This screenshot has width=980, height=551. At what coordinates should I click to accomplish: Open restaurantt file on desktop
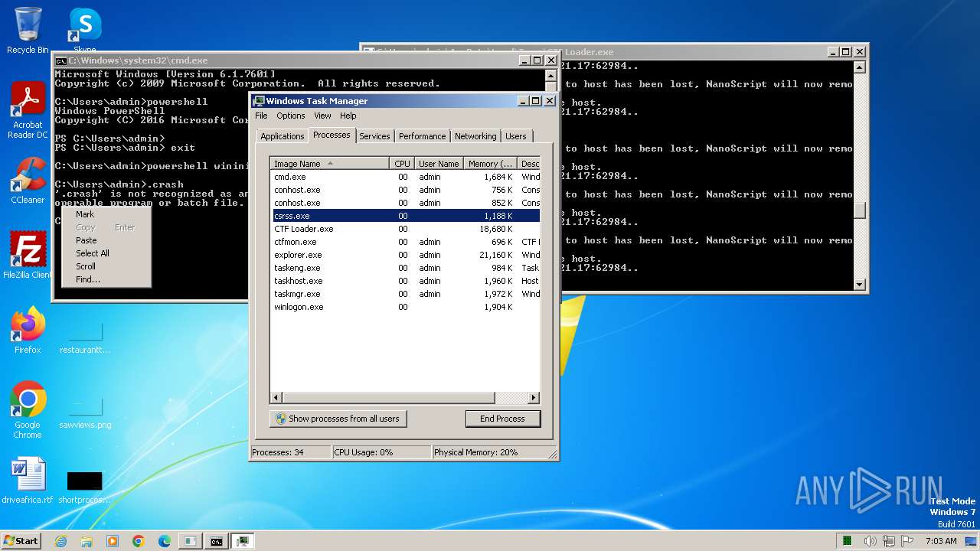[x=85, y=337]
